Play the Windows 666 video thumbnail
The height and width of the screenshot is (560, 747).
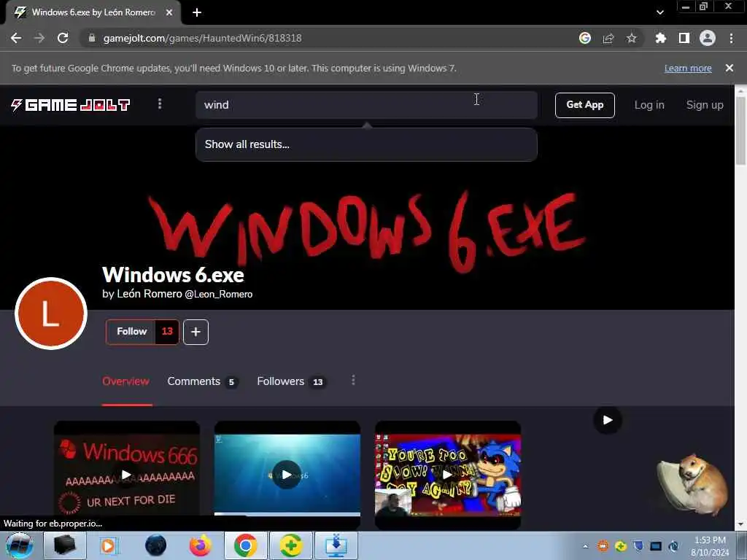[x=127, y=475]
